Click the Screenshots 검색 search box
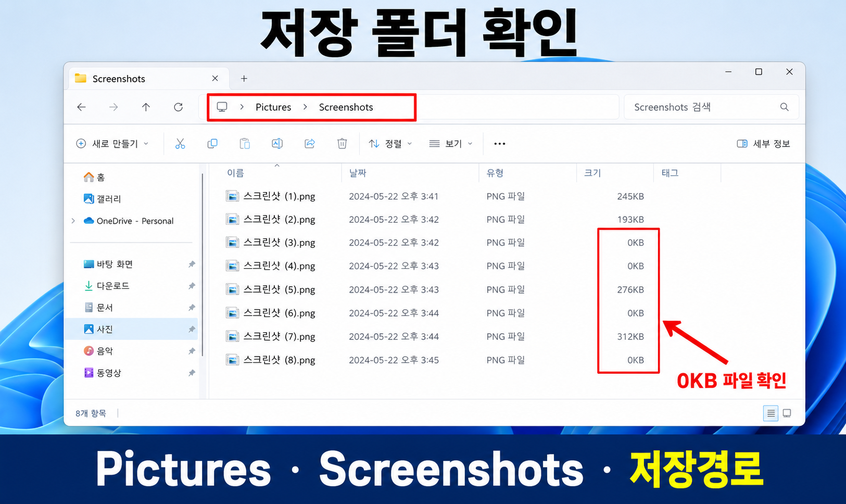This screenshot has width=846, height=504. pos(711,107)
